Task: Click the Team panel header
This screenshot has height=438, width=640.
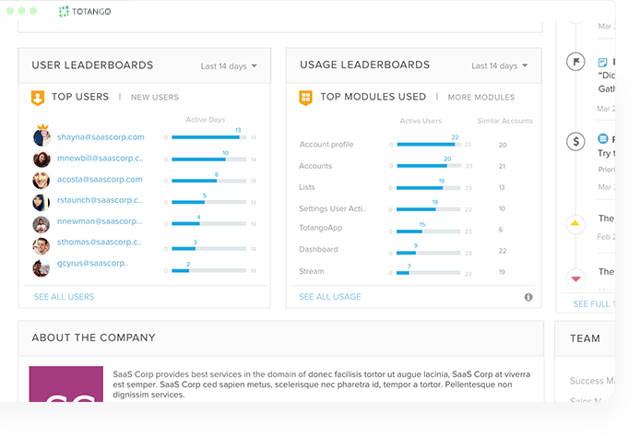Action: click(x=585, y=338)
